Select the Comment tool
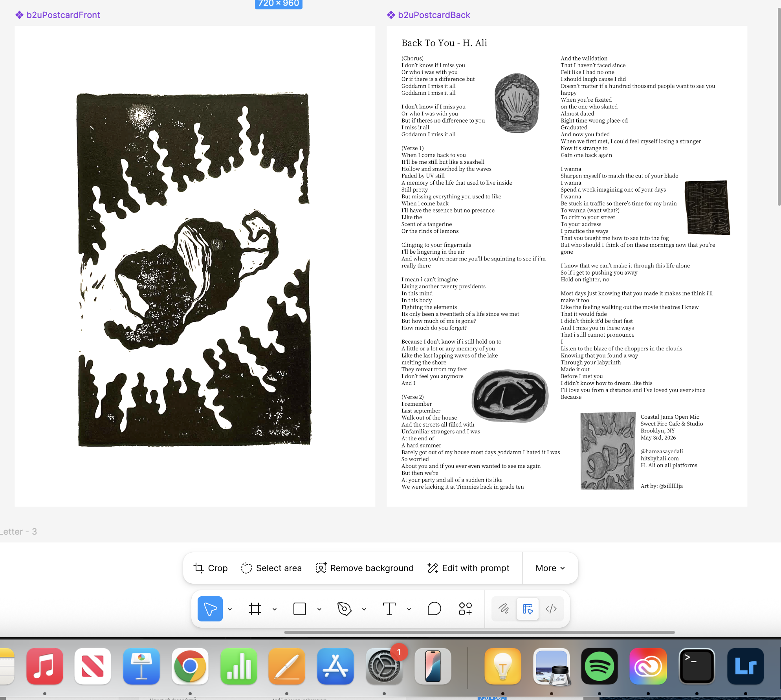 click(x=434, y=609)
